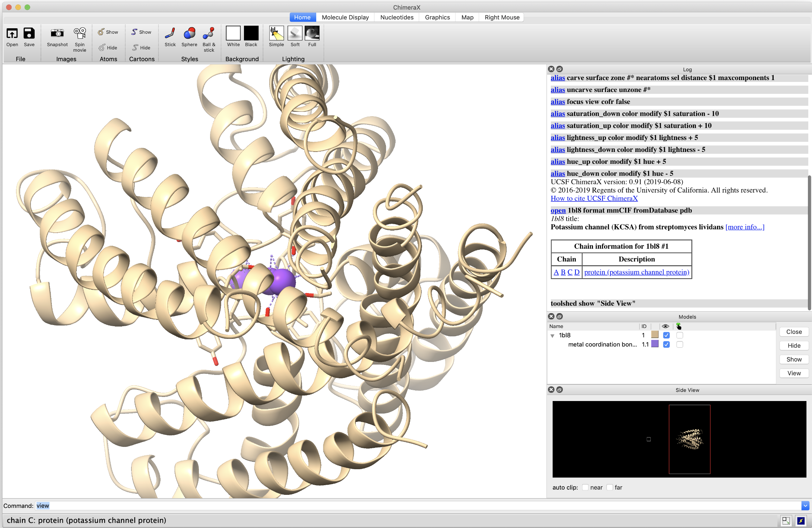The image size is (812, 528).
Task: Click the Spin movie icon
Action: (80, 34)
